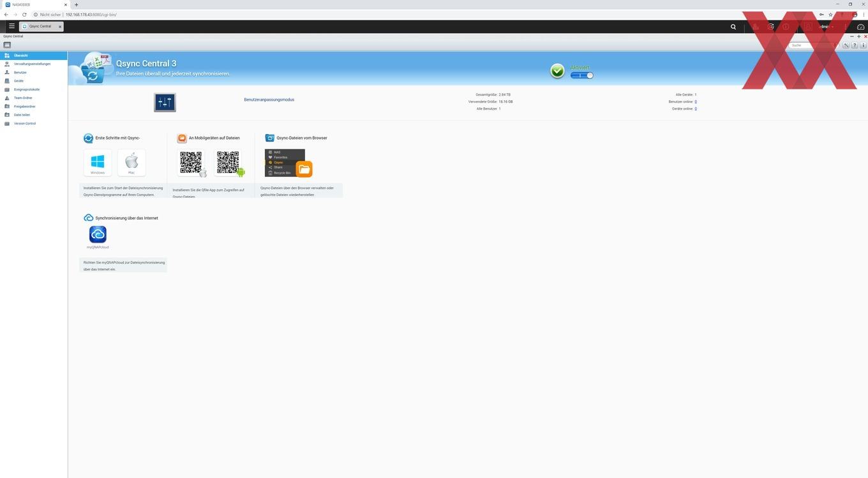Open the info icon next to help
This screenshot has width=868, height=478.
864,45
